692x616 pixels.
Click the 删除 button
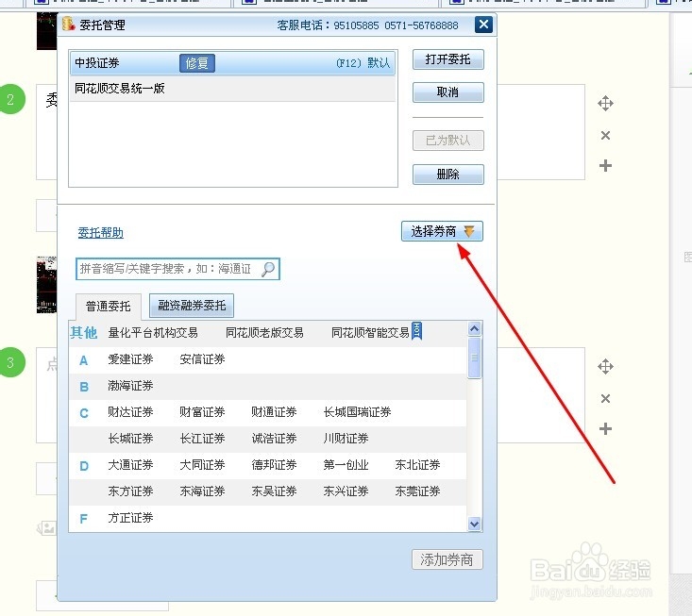[447, 175]
